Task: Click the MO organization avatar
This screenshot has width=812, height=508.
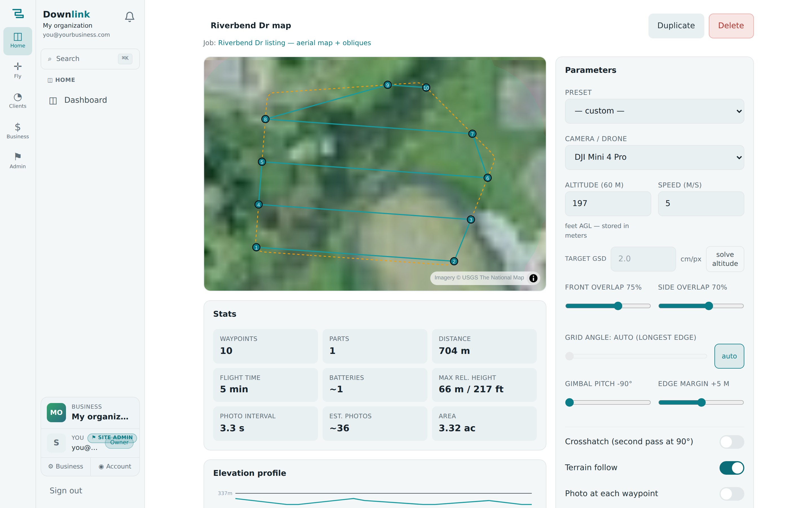Action: coord(56,412)
